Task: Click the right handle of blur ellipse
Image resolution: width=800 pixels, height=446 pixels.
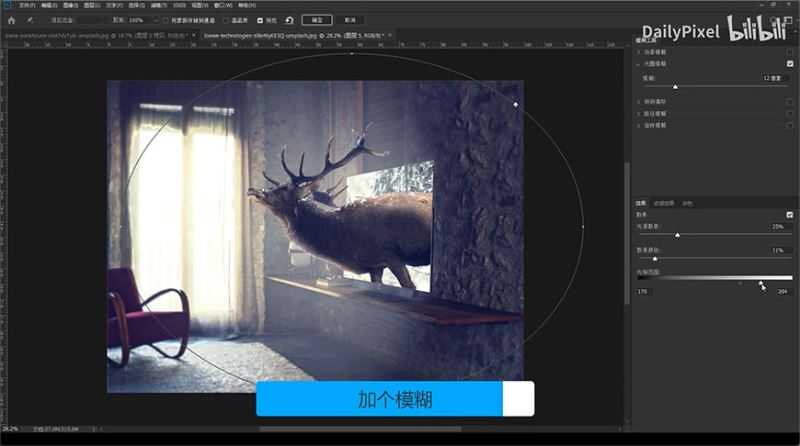Action: (583, 227)
